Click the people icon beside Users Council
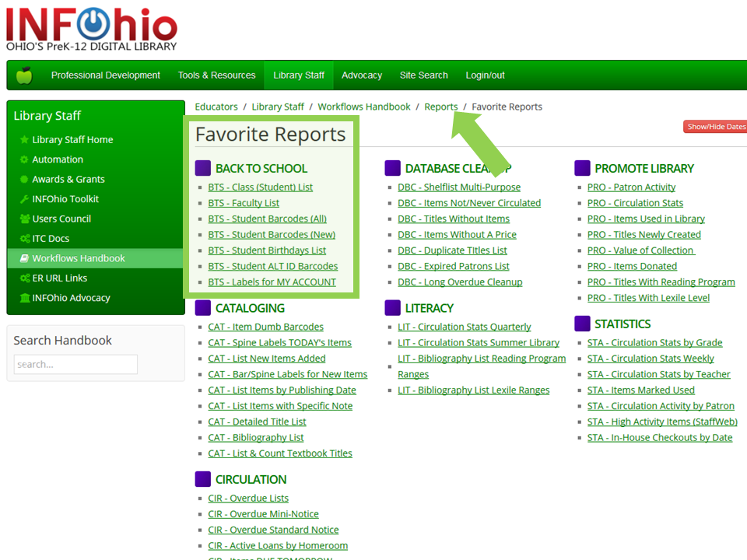This screenshot has height=560, width=747. [x=25, y=219]
